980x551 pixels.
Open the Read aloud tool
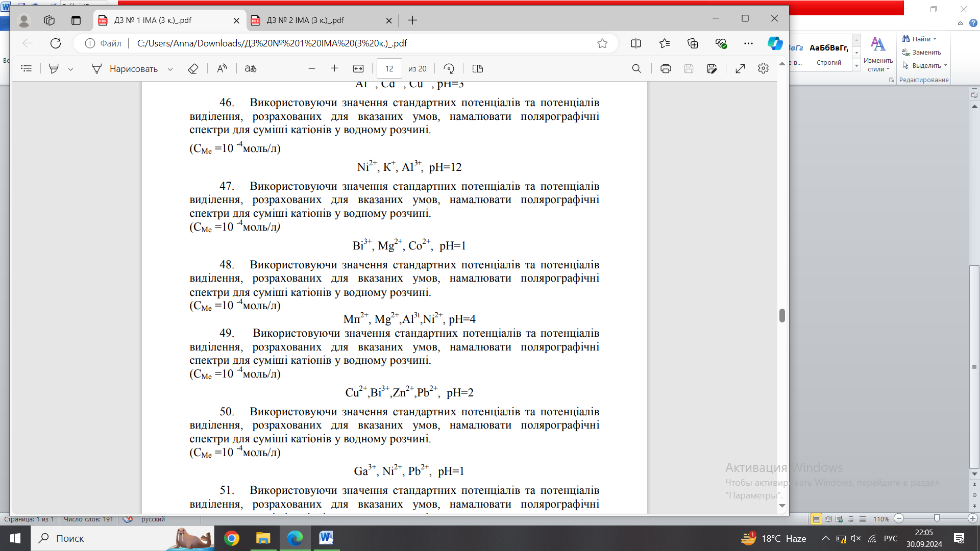click(222, 69)
